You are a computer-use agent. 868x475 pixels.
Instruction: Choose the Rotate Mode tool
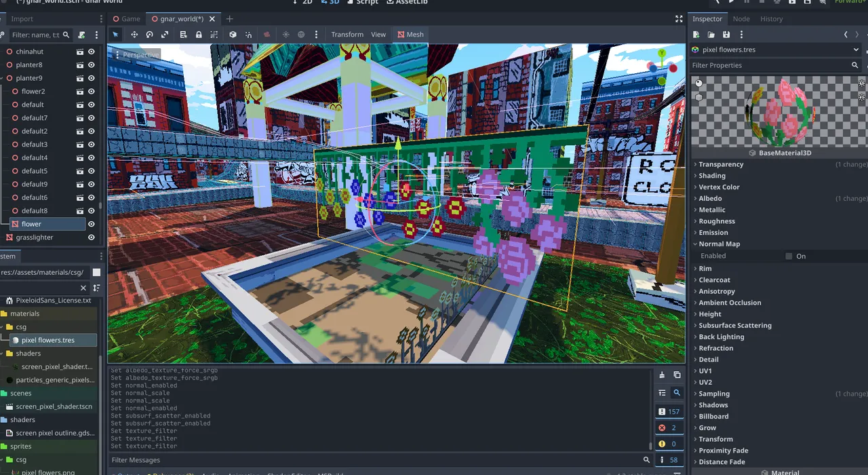(x=149, y=35)
